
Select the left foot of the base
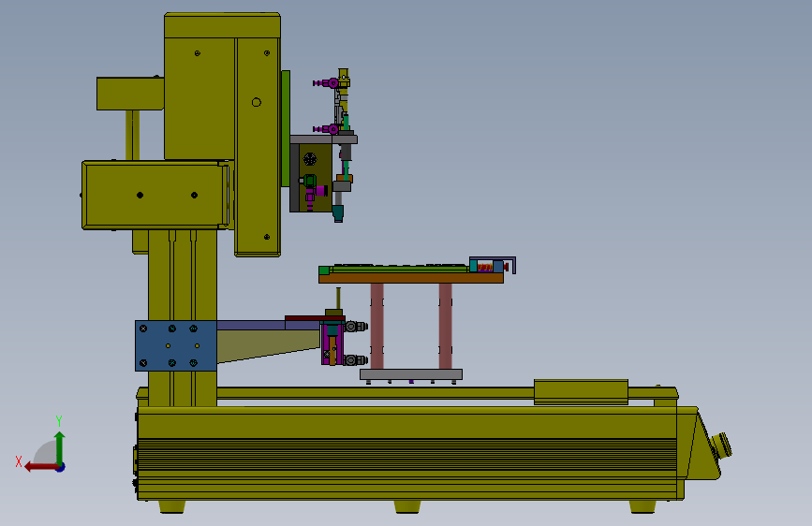pos(172,506)
